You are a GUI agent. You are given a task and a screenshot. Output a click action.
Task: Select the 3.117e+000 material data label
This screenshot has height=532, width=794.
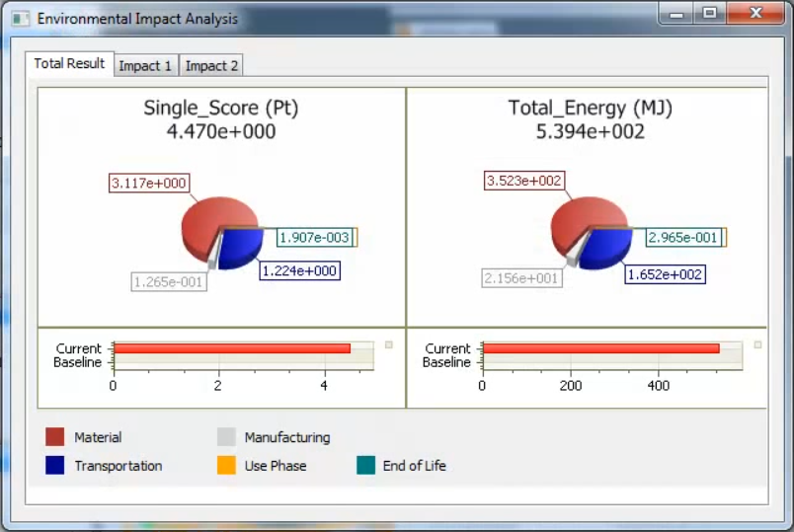(x=148, y=183)
